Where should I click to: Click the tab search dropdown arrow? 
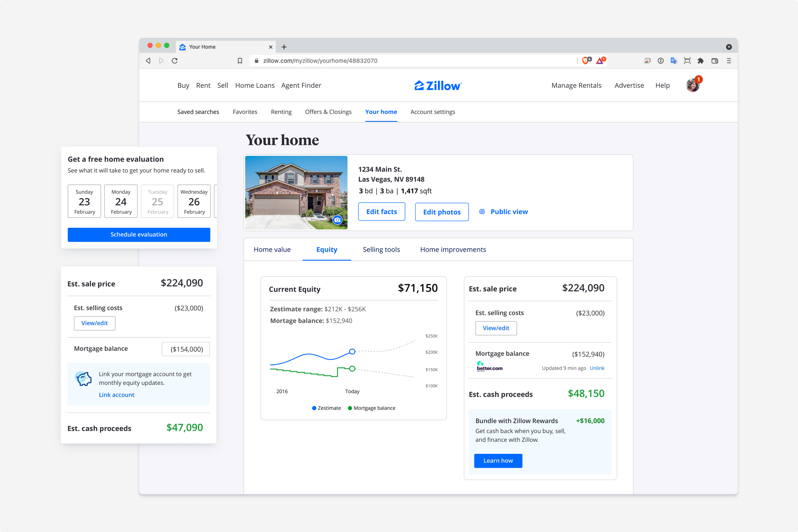click(x=729, y=47)
